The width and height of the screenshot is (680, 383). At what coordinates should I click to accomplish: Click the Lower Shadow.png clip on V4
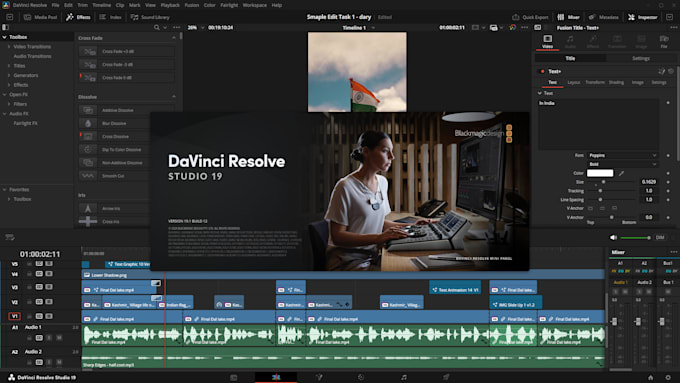pos(343,275)
